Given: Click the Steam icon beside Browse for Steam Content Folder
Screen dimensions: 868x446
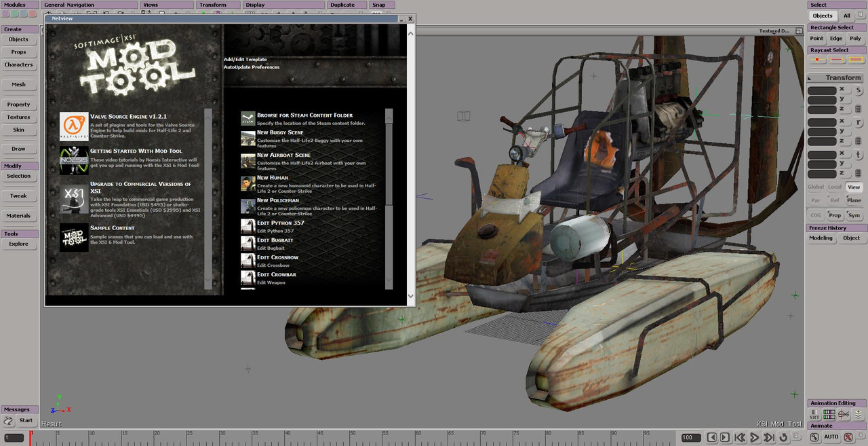Looking at the screenshot, I should (248, 119).
